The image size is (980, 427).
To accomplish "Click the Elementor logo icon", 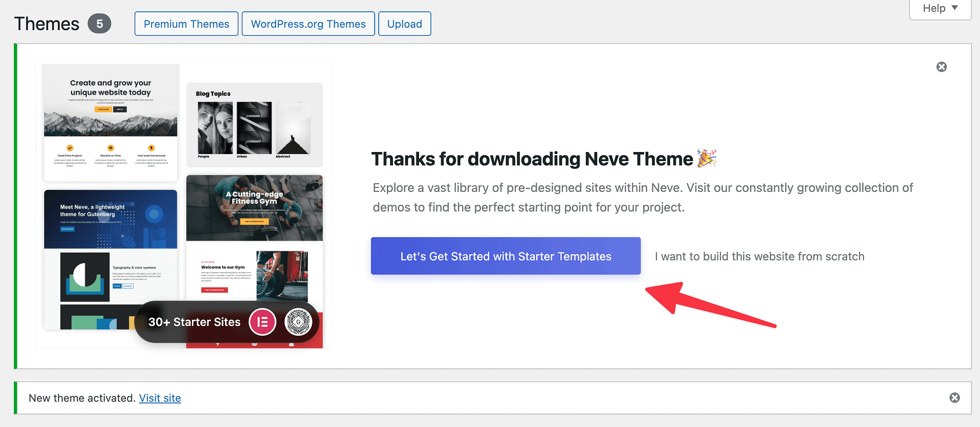I will click(x=262, y=322).
